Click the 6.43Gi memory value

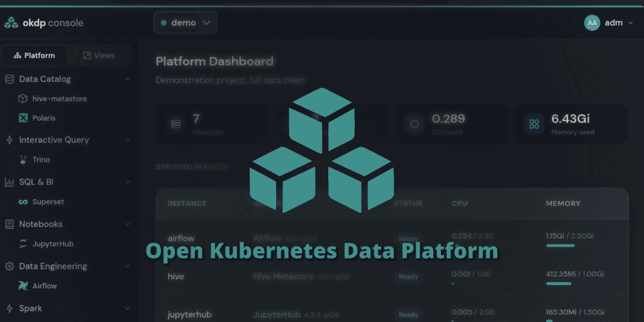570,119
